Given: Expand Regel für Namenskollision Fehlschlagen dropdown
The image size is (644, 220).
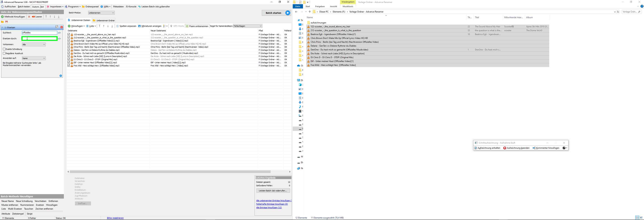Looking at the screenshot, I should click(247, 26).
